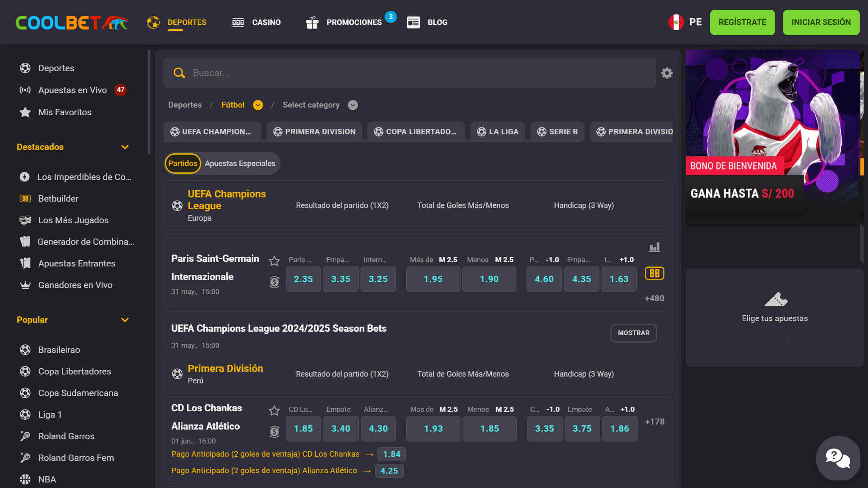This screenshot has width=868, height=488.
Task: Click the search magnifier icon
Action: coord(179,73)
